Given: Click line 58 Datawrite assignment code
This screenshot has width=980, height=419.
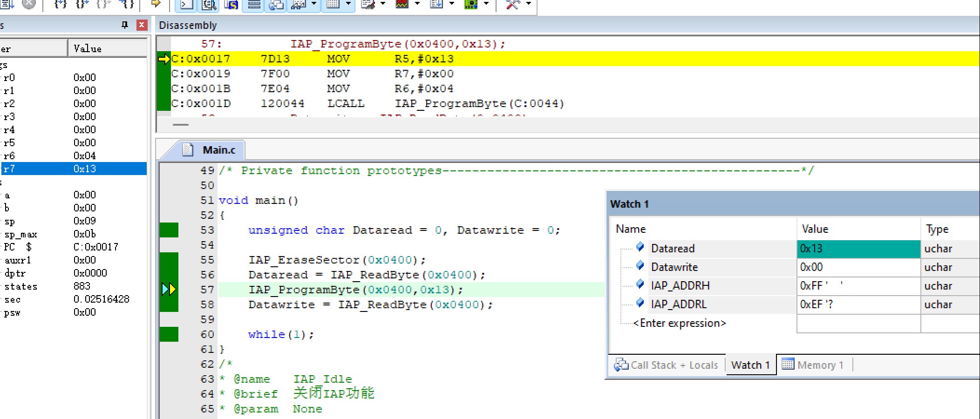Looking at the screenshot, I should [370, 304].
